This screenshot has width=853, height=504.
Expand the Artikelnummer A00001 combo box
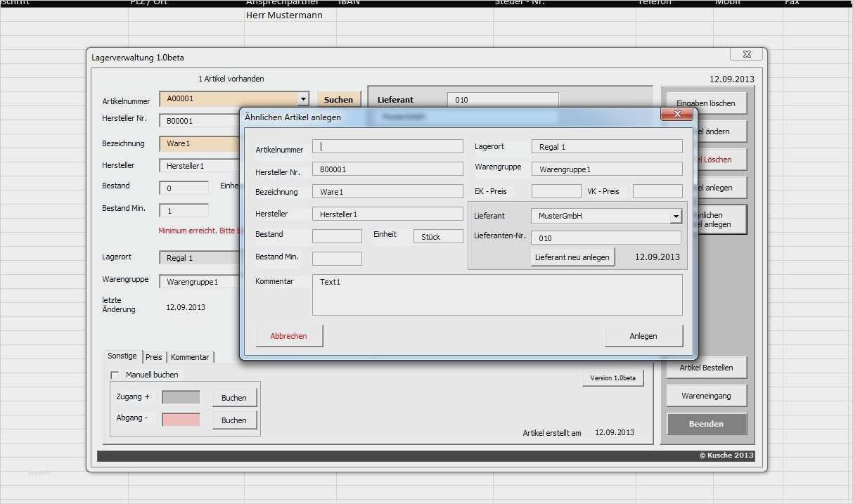click(x=303, y=99)
